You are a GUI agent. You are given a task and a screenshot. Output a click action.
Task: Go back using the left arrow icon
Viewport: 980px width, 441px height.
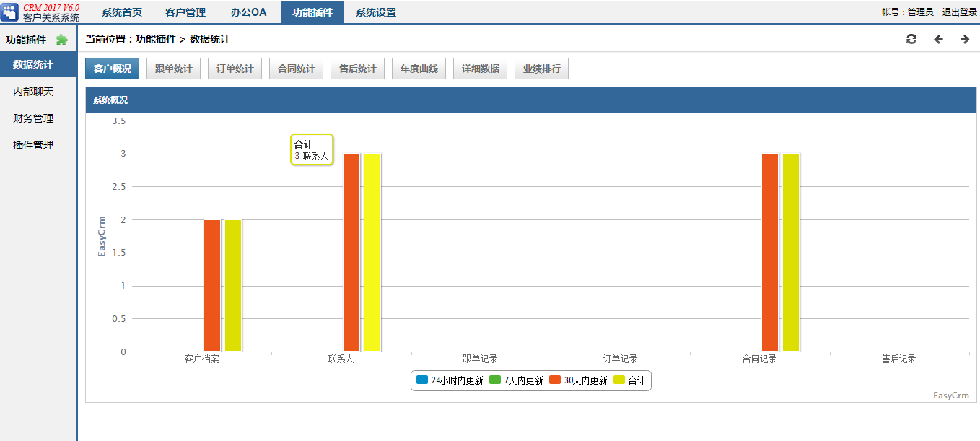tap(938, 39)
